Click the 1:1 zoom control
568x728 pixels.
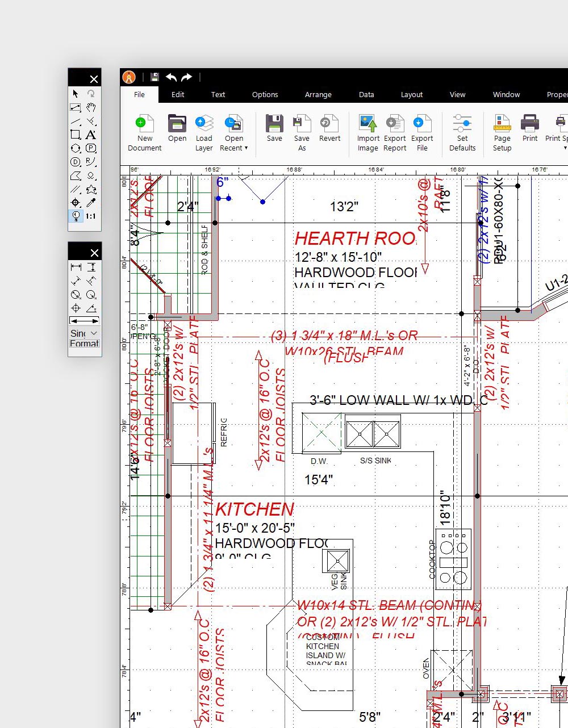tap(91, 216)
